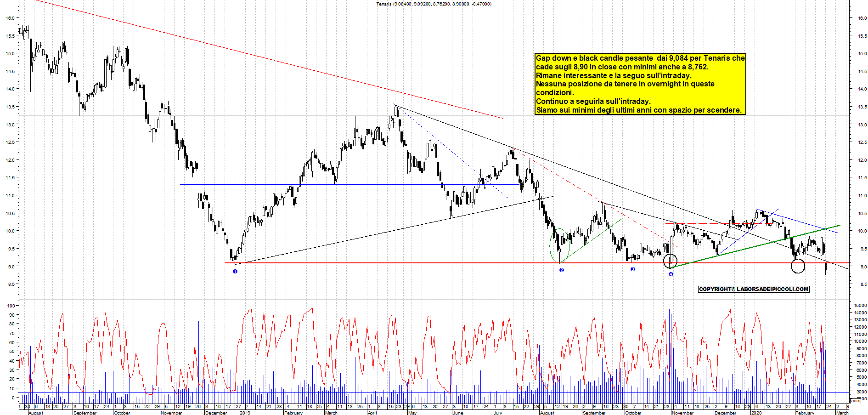868x415 pixels.
Task: Click 3000 on the volume scale
Action: [860, 392]
